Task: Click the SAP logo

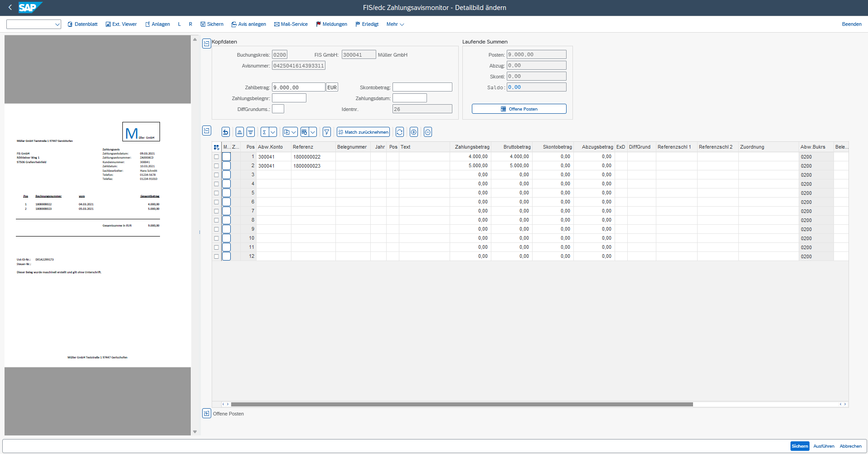Action: (x=30, y=7)
